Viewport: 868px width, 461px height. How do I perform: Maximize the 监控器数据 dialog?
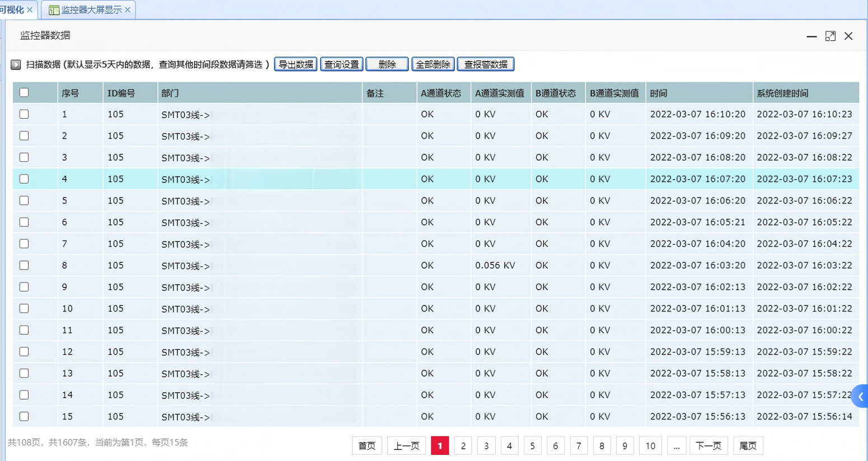830,36
